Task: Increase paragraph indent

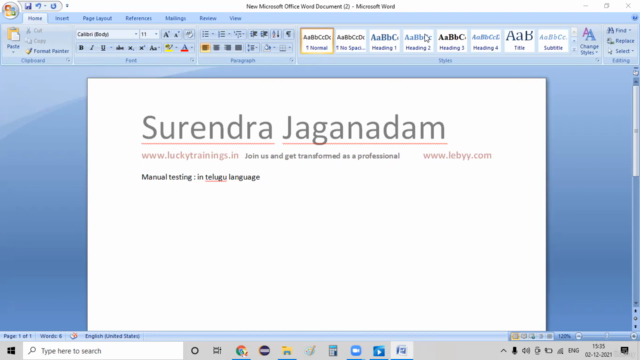Action: pyautogui.click(x=264, y=34)
